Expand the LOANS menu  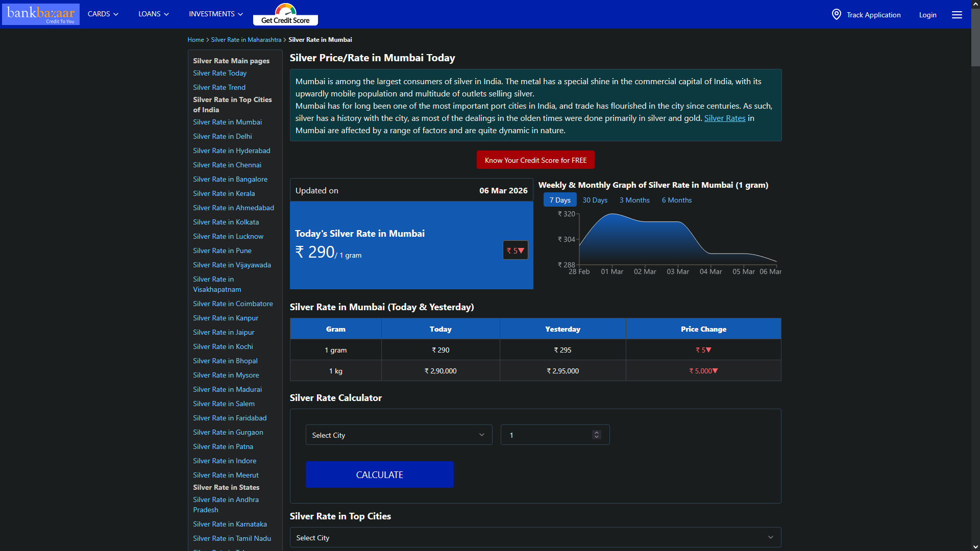click(153, 14)
